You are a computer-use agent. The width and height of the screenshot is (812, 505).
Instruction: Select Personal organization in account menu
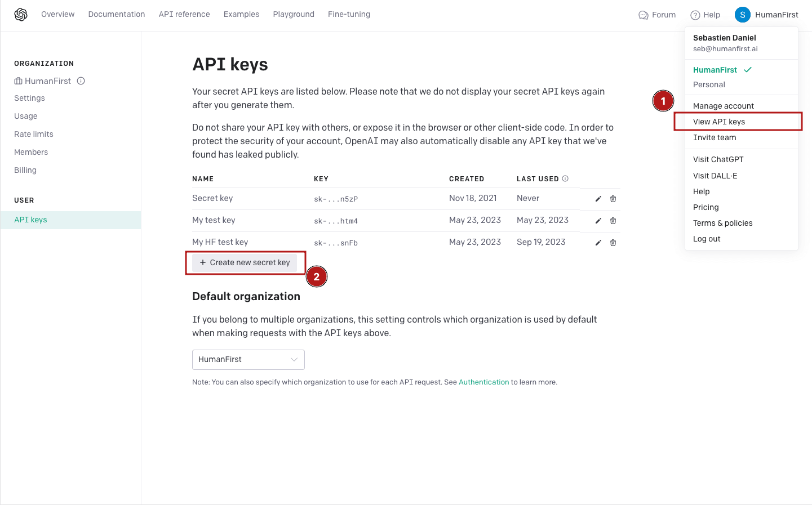pos(709,84)
